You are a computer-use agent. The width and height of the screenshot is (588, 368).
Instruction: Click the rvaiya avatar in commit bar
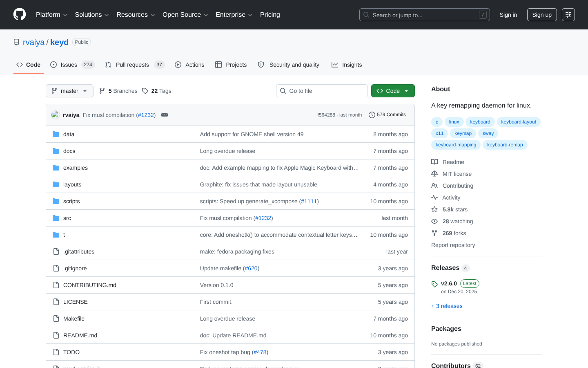56,115
